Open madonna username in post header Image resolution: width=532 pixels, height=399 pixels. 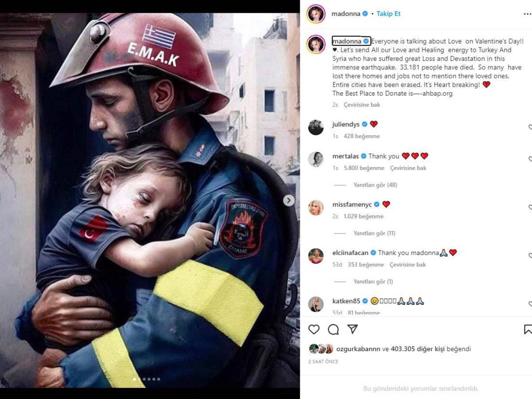pos(346,14)
